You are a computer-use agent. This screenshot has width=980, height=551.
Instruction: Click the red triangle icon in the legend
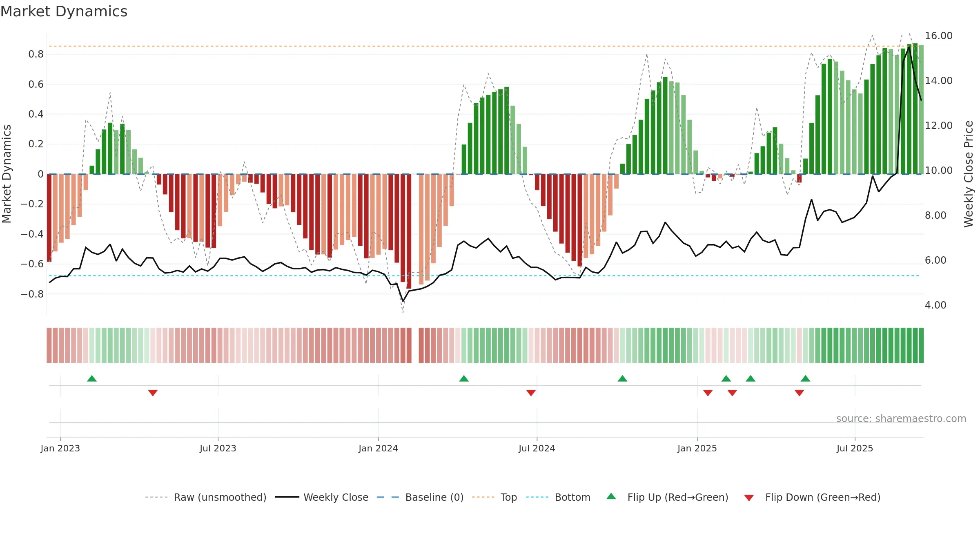pos(749,498)
